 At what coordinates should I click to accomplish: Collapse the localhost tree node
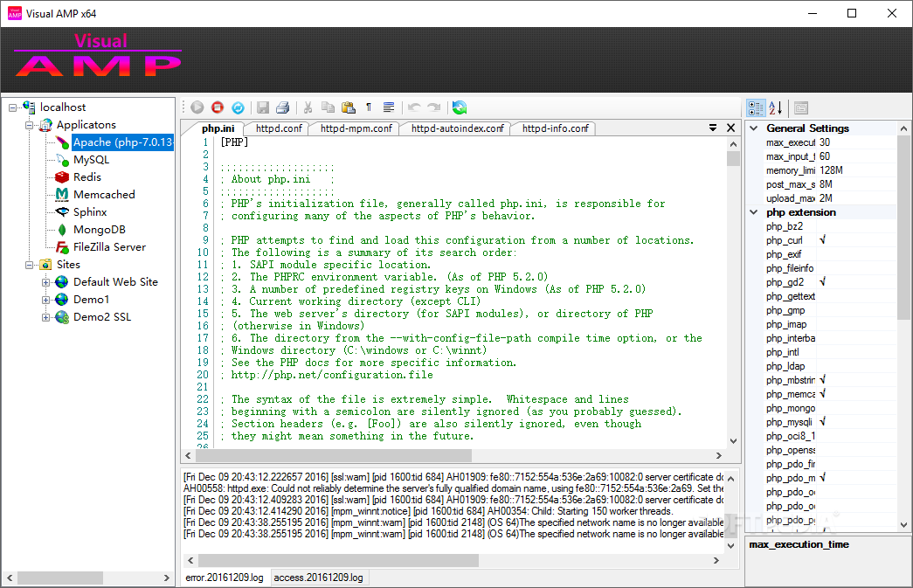click(12, 107)
